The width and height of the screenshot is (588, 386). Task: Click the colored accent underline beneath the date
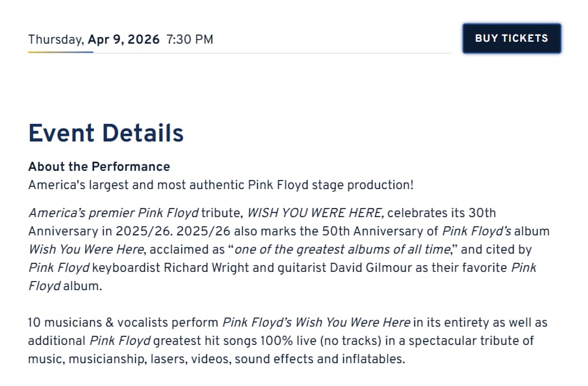point(60,52)
